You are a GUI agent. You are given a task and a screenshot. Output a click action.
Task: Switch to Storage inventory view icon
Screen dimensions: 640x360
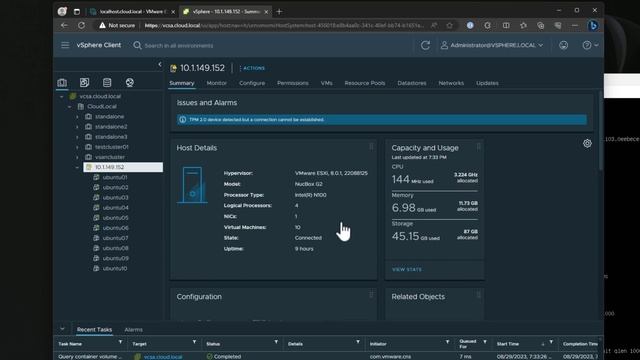[107, 83]
